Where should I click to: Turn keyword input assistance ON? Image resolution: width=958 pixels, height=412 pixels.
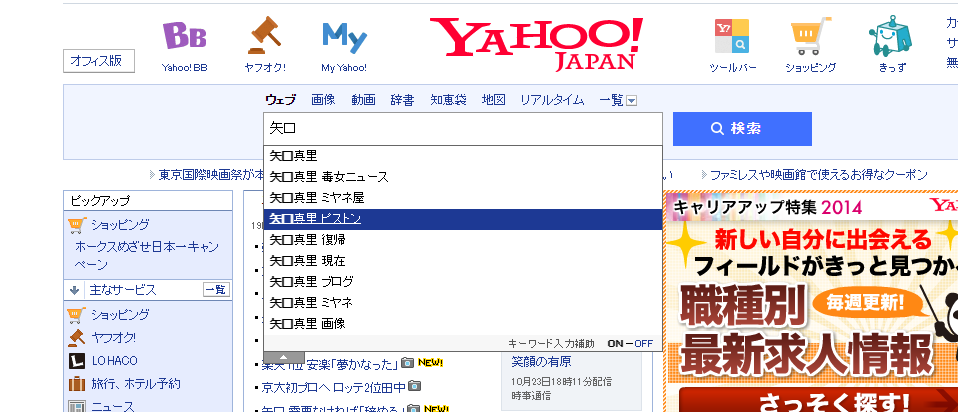pos(615,344)
